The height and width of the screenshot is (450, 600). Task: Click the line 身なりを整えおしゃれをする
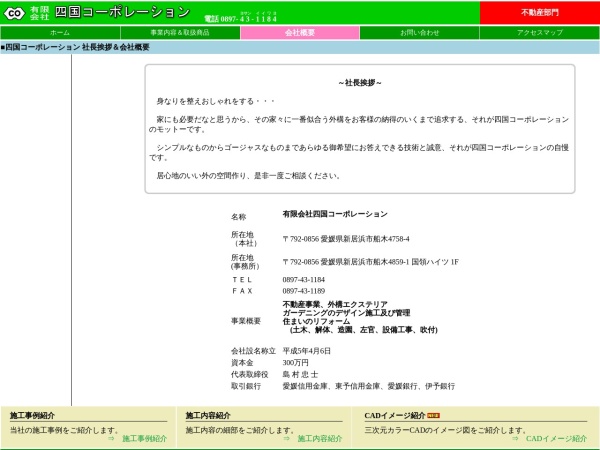[x=216, y=101]
